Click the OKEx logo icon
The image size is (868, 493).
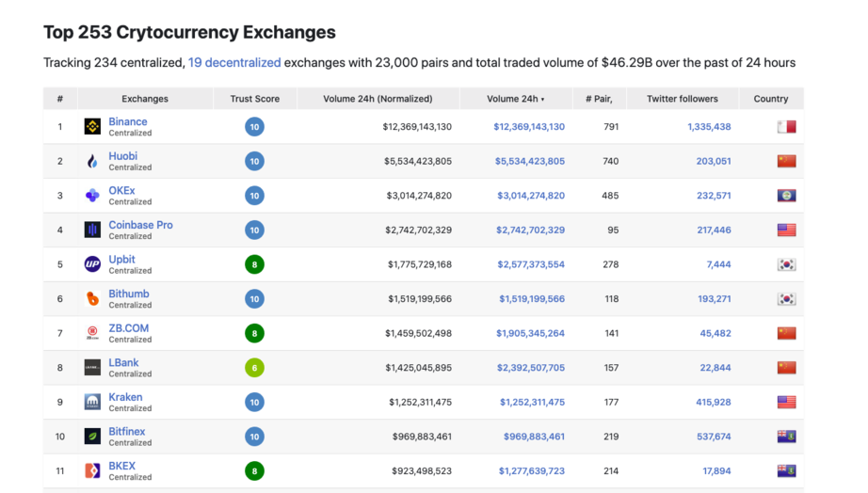tap(92, 196)
